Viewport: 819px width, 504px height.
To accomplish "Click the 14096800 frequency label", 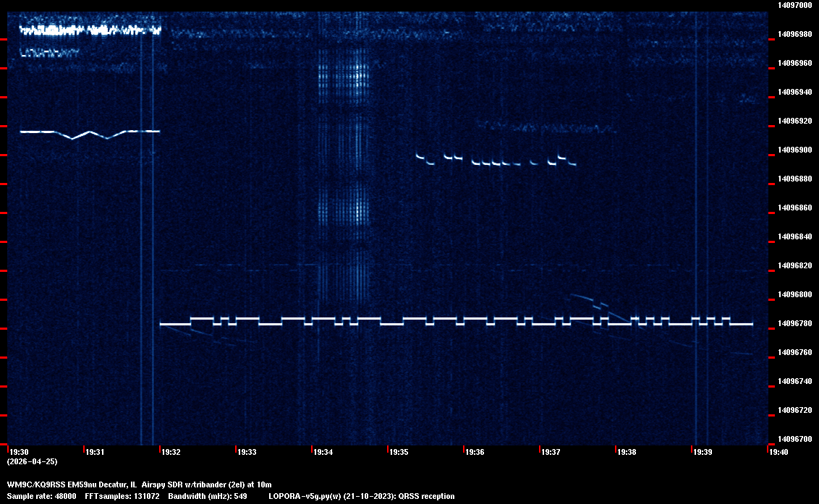I will pos(795,295).
